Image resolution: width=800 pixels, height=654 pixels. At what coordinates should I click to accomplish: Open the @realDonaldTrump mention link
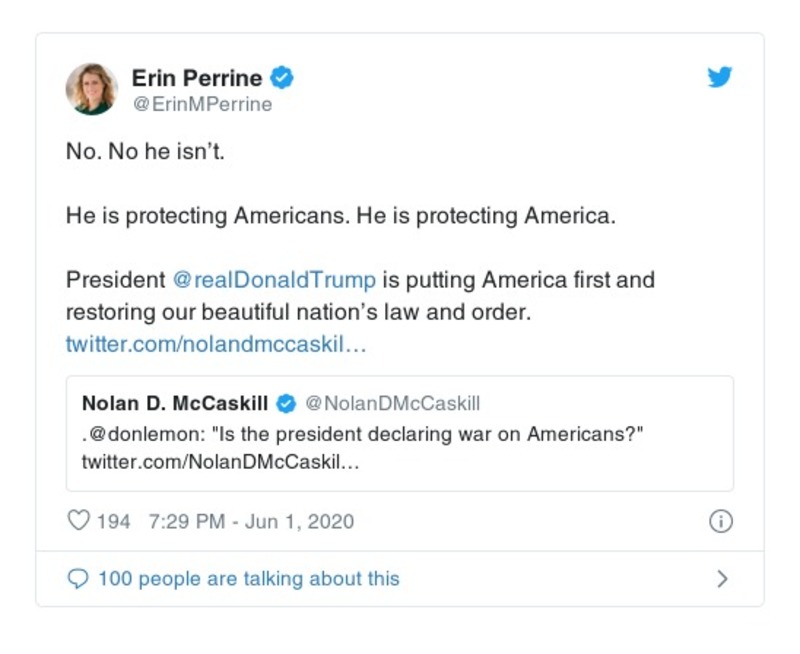point(275,279)
